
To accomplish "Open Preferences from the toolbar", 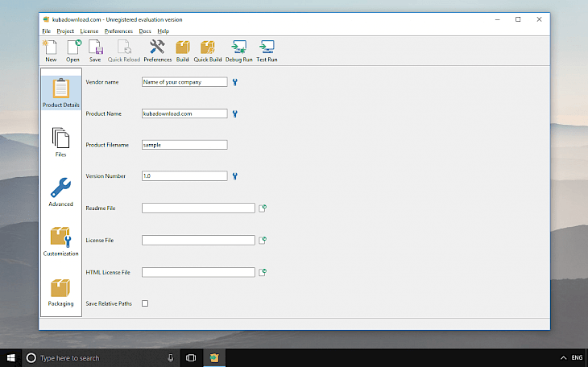I will click(x=158, y=51).
